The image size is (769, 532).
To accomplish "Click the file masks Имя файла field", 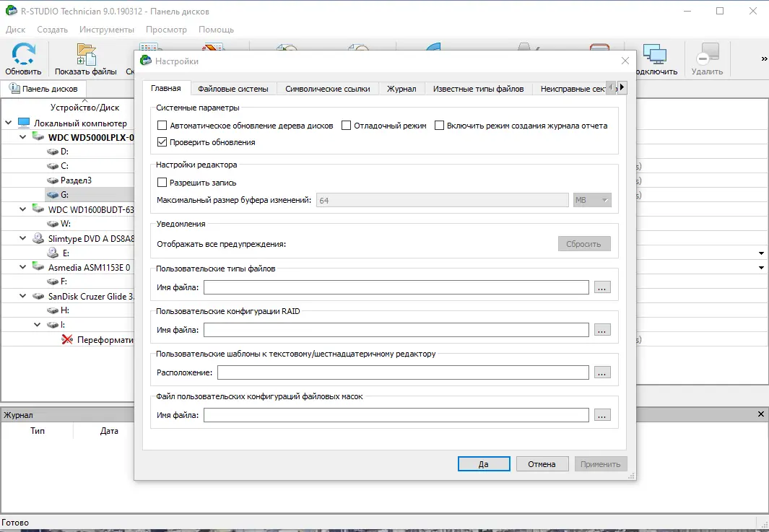I will click(x=396, y=415).
